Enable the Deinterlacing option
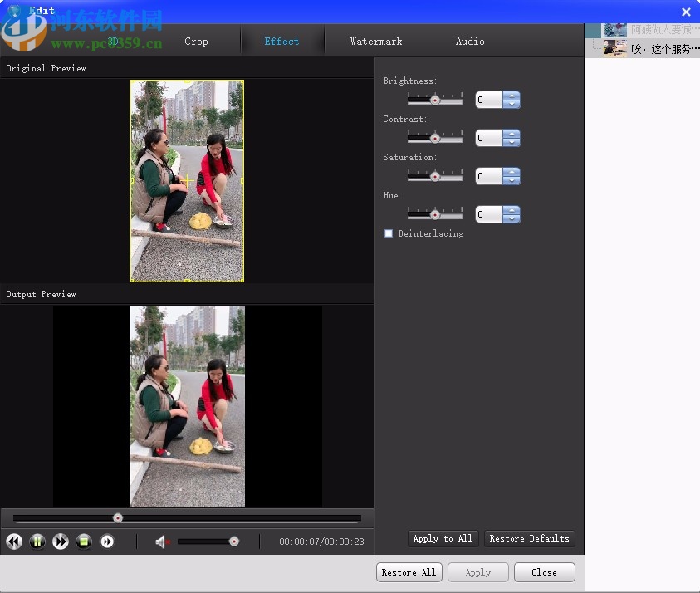Image resolution: width=700 pixels, height=593 pixels. (x=388, y=233)
